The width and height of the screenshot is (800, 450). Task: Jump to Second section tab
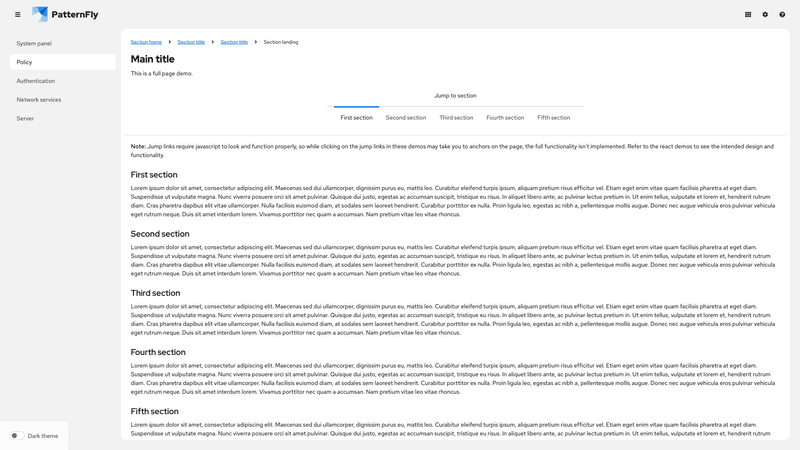click(x=406, y=118)
